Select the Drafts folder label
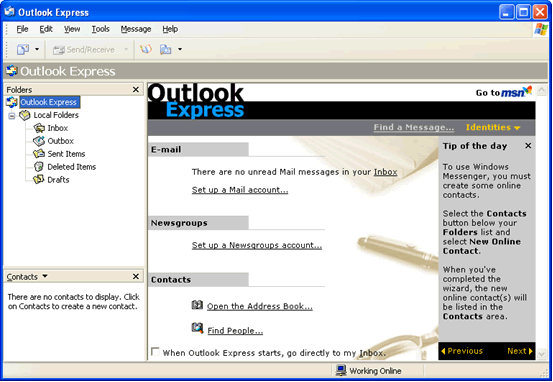This screenshot has width=553, height=382. point(58,180)
